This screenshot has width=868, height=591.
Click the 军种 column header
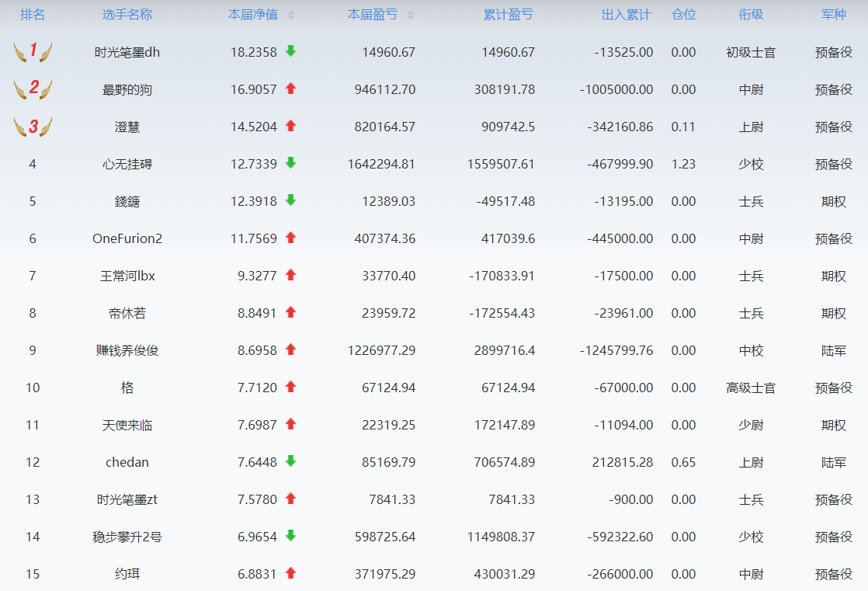point(834,15)
